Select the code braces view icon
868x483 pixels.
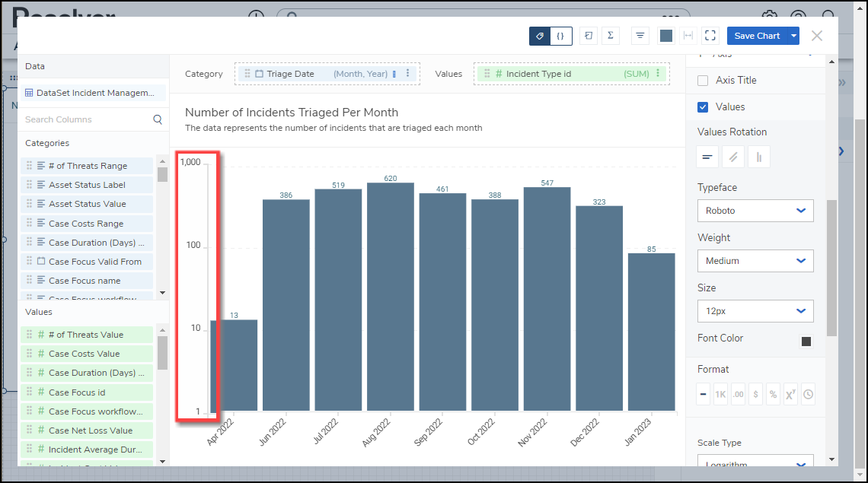[x=560, y=36]
